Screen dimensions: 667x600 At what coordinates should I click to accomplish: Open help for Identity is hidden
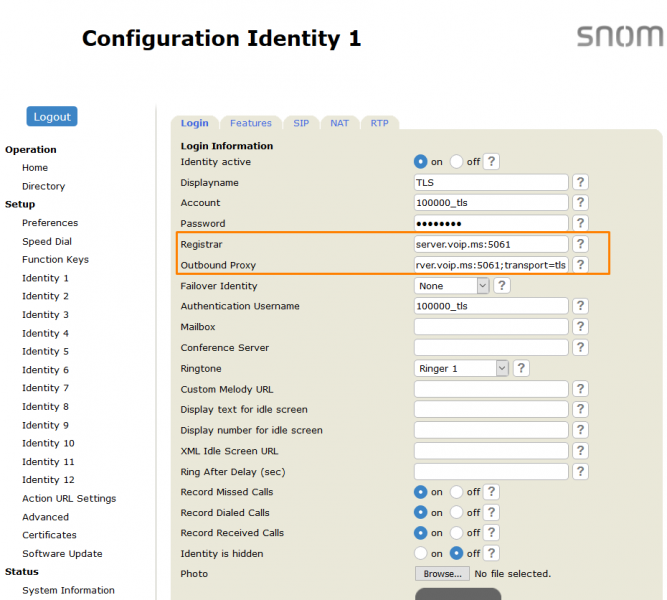(491, 553)
